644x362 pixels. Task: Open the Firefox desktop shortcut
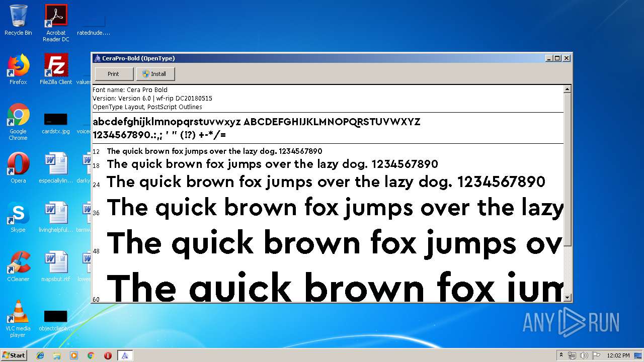coord(18,69)
